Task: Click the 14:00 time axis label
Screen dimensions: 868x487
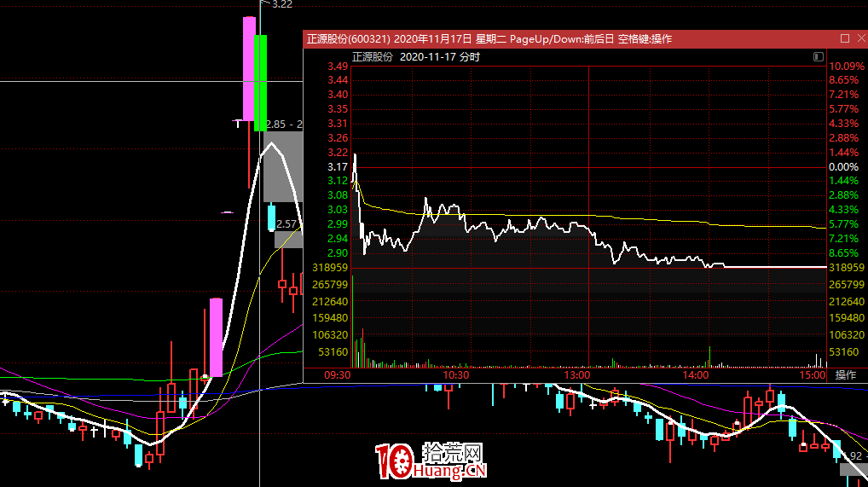Action: coord(695,375)
